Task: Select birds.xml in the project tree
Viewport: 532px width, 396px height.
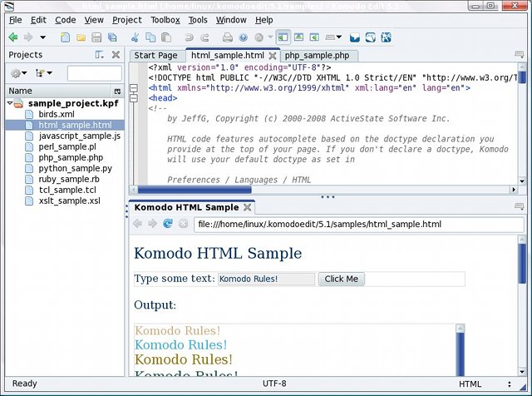Action: click(x=57, y=114)
